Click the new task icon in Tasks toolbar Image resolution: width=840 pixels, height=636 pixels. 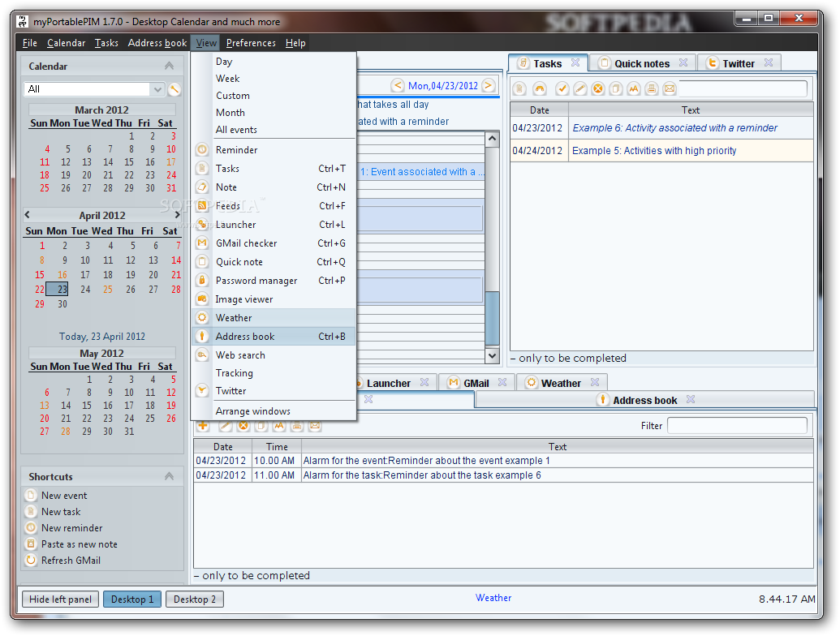pos(519,89)
